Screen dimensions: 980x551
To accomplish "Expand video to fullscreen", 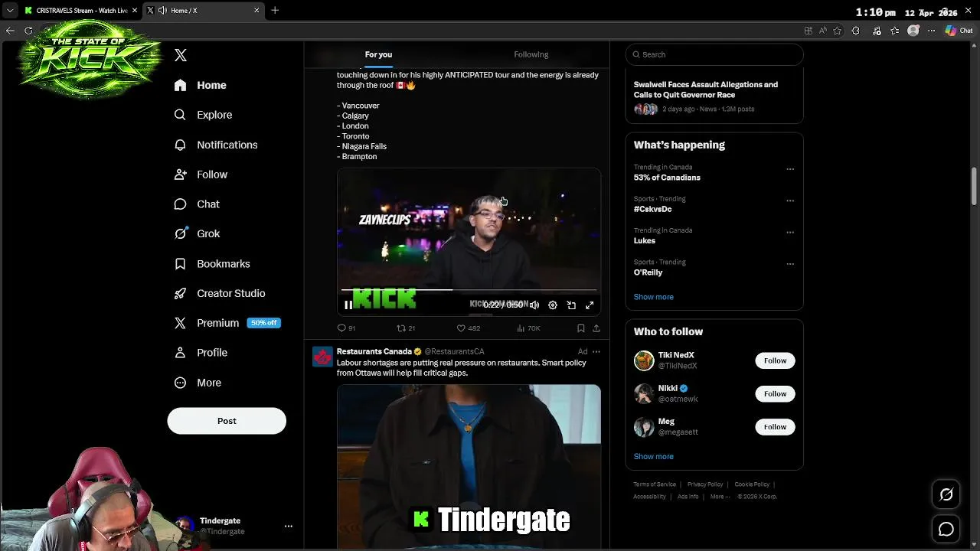I will [x=590, y=305].
